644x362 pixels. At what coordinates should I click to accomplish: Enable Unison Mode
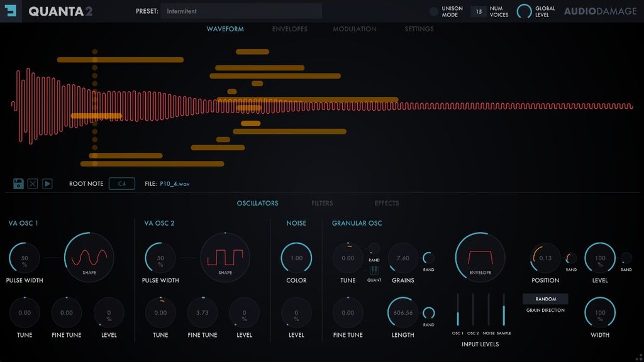pyautogui.click(x=434, y=10)
